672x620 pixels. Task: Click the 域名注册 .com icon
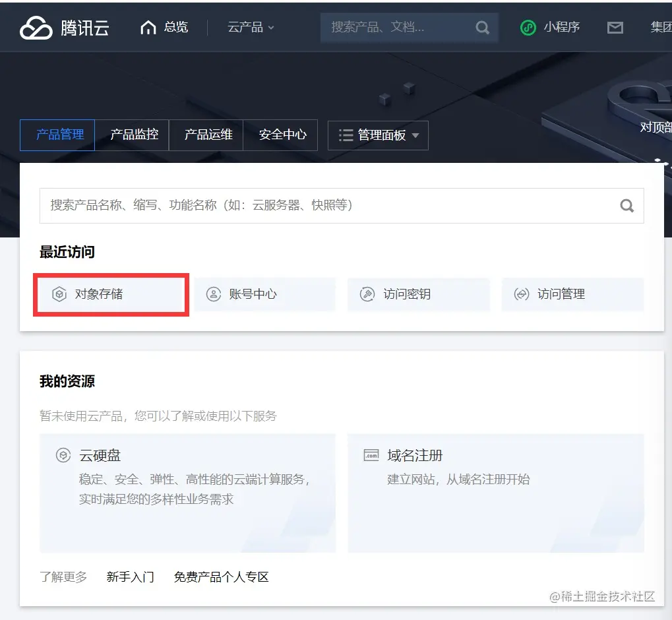(x=371, y=455)
